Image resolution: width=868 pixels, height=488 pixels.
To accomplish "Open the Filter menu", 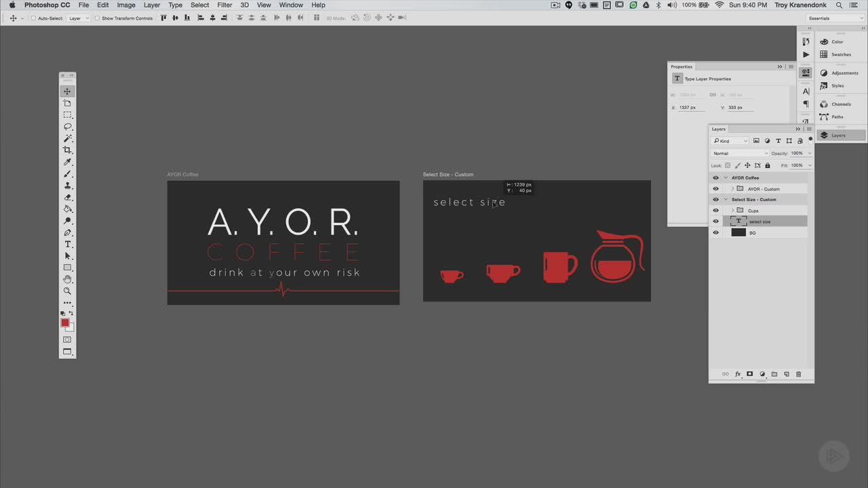I will pos(224,5).
